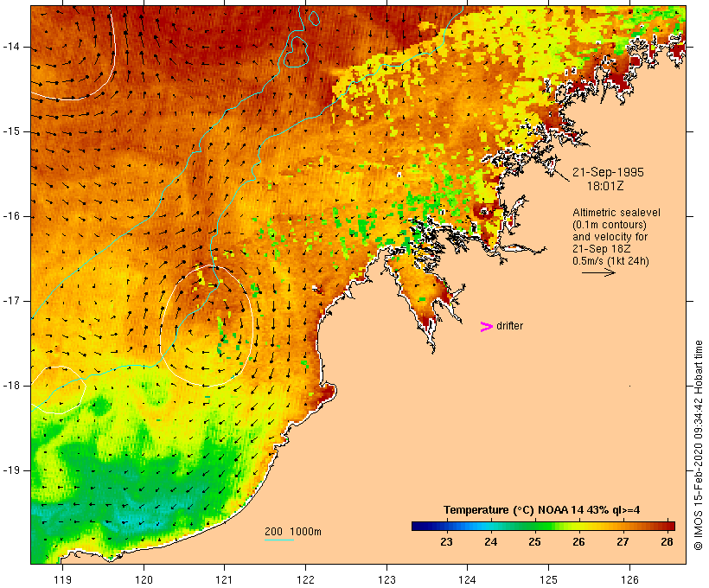Click the text 'and velocity for'
The image size is (709, 588).
click(610, 237)
